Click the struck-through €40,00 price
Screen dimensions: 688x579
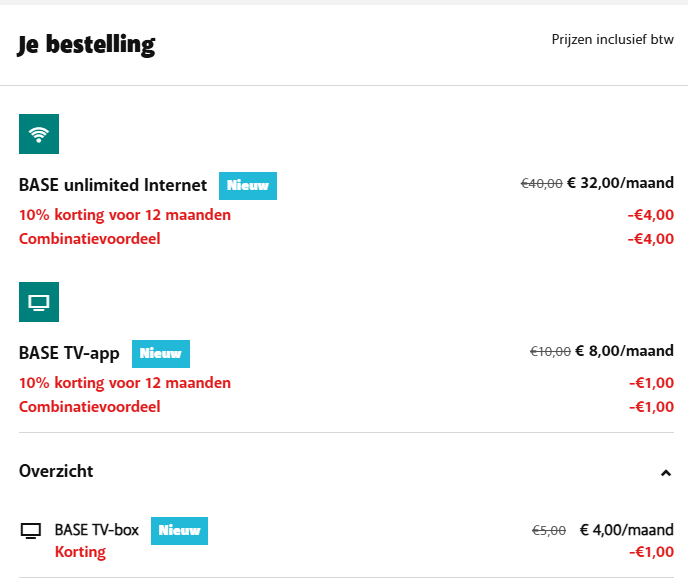(x=541, y=184)
